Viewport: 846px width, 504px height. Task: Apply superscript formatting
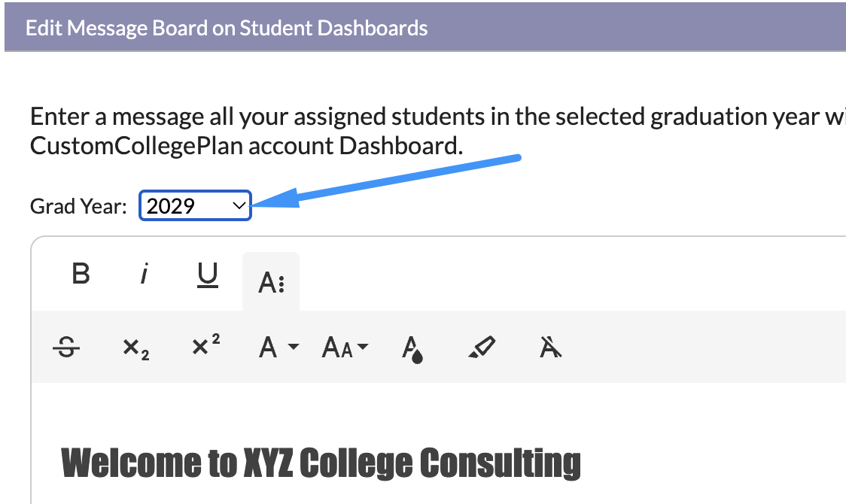click(205, 347)
